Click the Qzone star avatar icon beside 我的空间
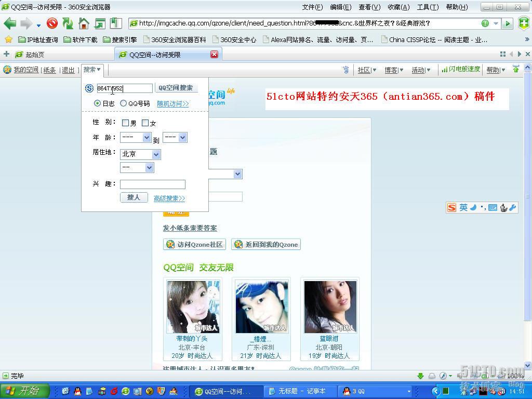 click(x=7, y=70)
